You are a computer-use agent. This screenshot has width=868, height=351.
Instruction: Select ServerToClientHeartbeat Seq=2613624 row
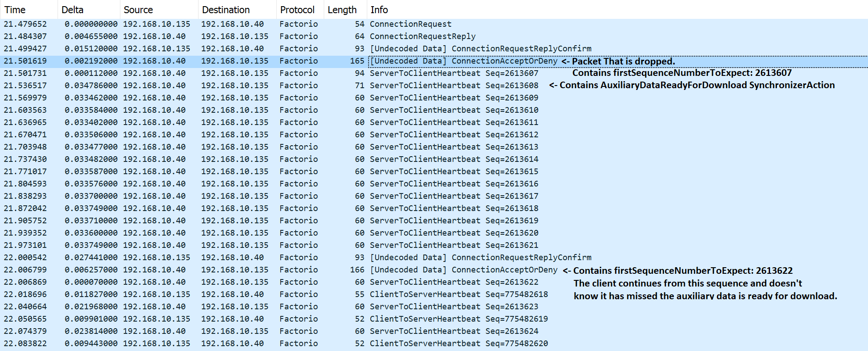(453, 331)
